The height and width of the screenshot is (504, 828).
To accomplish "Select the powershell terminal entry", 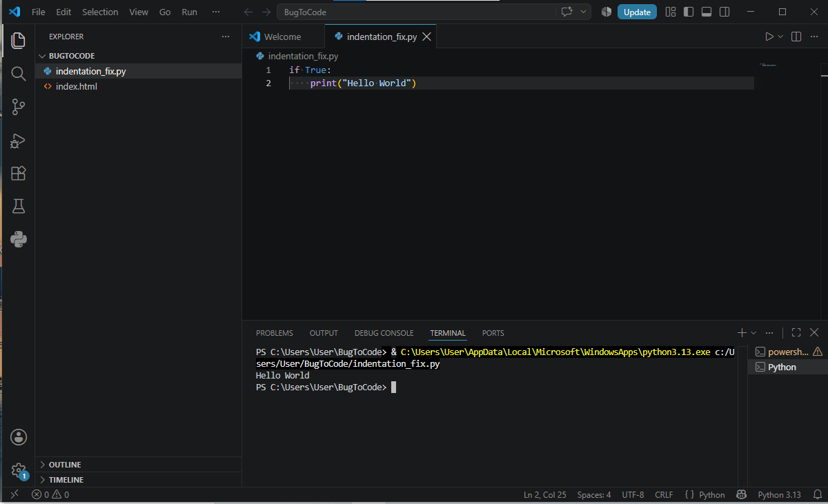I will coord(787,352).
